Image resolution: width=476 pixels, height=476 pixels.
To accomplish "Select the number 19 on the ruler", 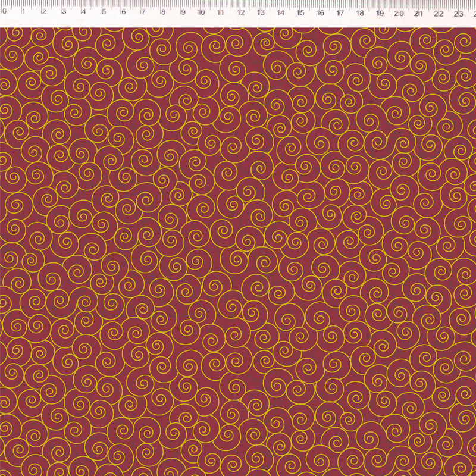I will [380, 13].
